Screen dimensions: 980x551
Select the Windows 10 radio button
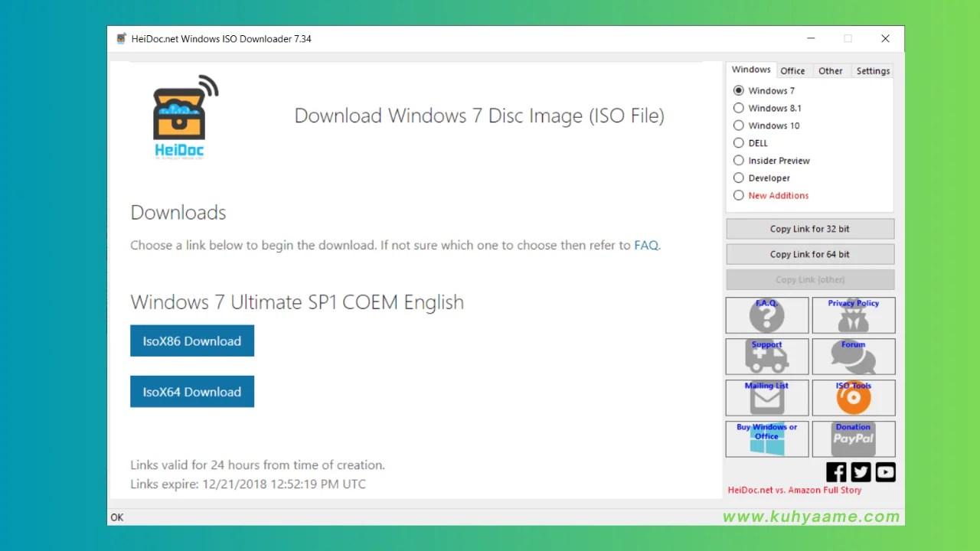(739, 126)
